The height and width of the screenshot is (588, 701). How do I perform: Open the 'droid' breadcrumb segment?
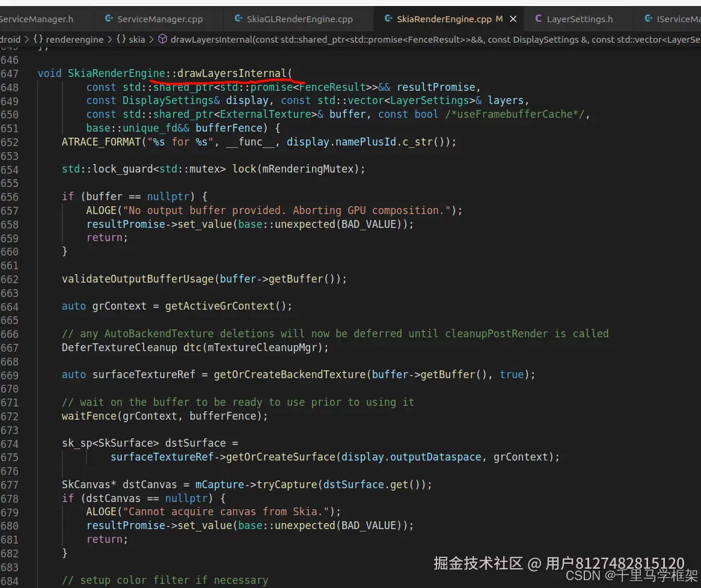[x=10, y=39]
